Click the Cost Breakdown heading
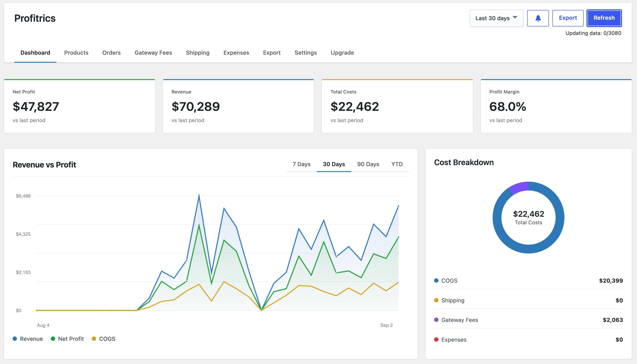This screenshot has width=637, height=364. pyautogui.click(x=464, y=162)
